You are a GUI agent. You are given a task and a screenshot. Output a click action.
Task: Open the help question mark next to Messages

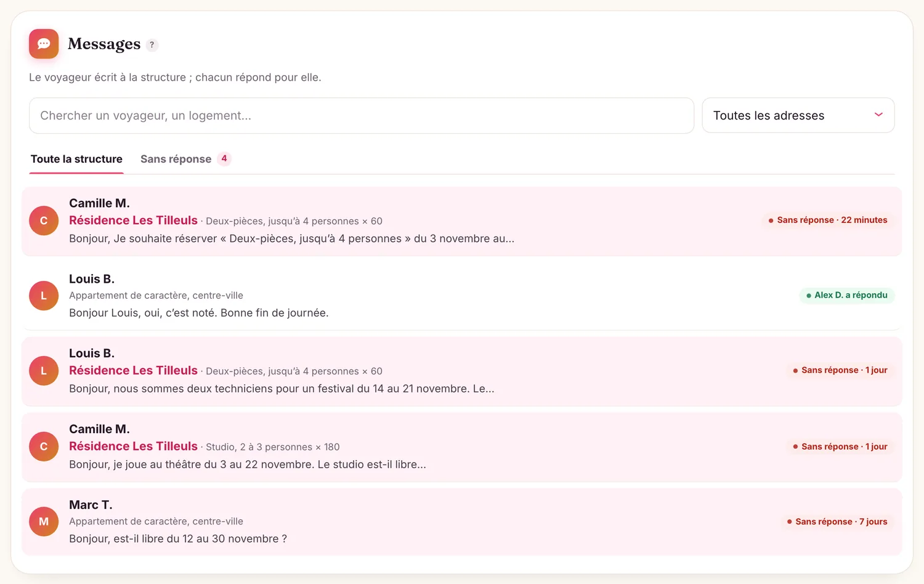pos(152,45)
